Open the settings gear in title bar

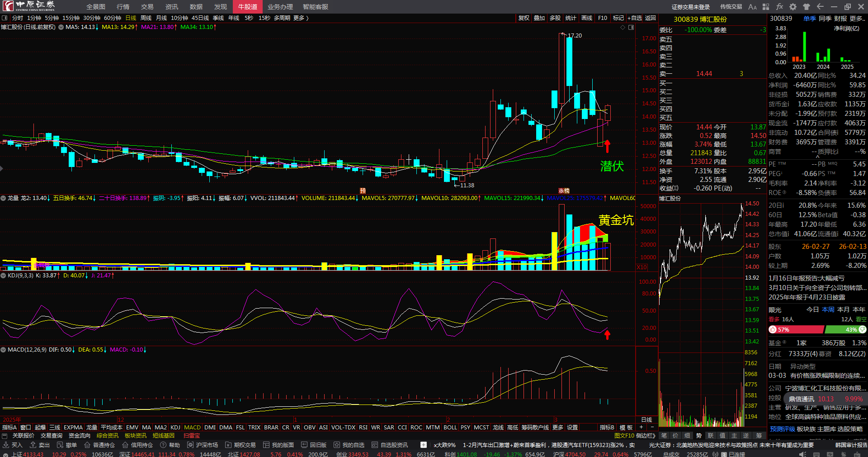(x=793, y=7)
